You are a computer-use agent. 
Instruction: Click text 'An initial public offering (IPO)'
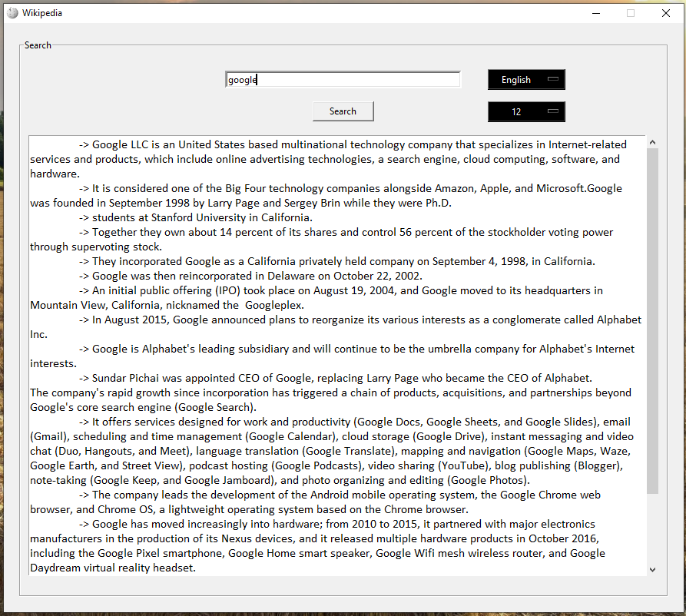coord(166,291)
